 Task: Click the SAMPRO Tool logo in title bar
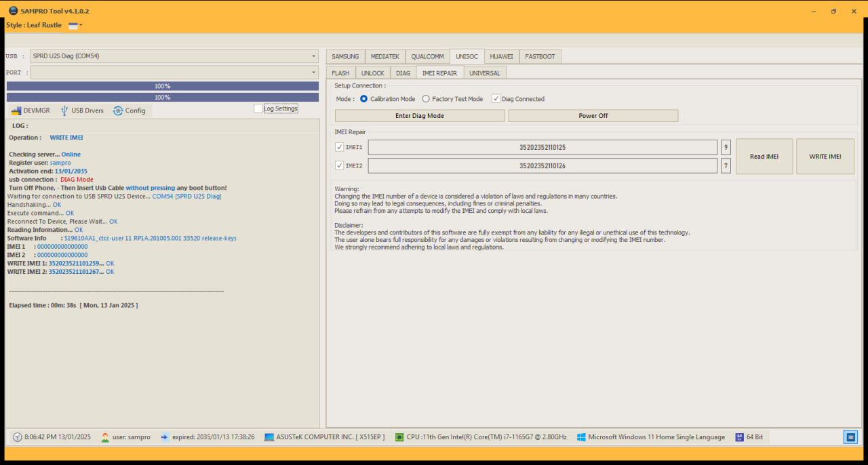coord(13,11)
